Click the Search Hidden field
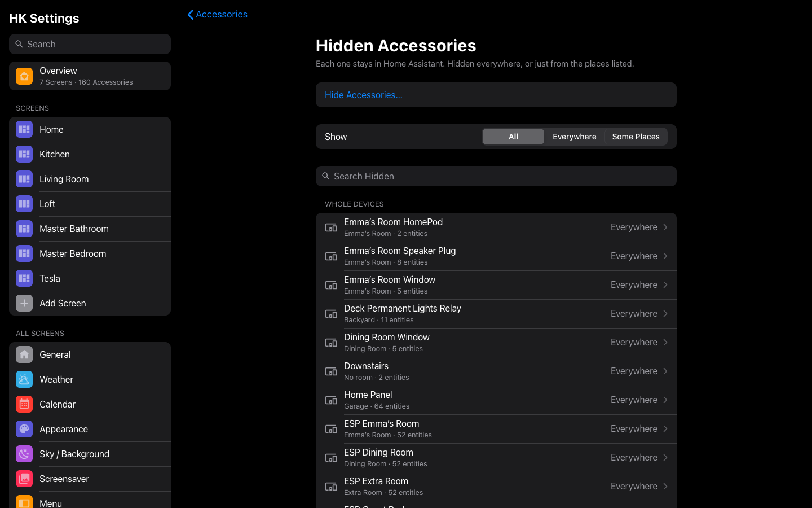This screenshot has height=508, width=812. coord(496,176)
